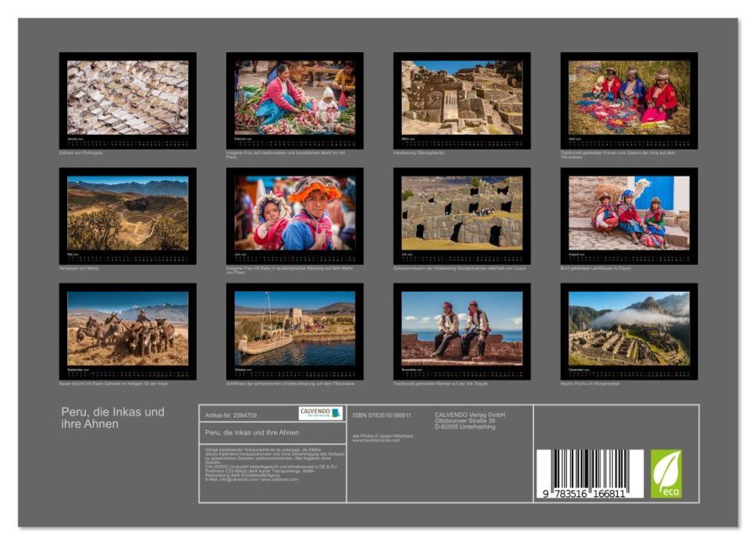Viewport: 756px width, 545px height.
Task: Click 'ISBN 9783516166811' text
Action: click(382, 415)
